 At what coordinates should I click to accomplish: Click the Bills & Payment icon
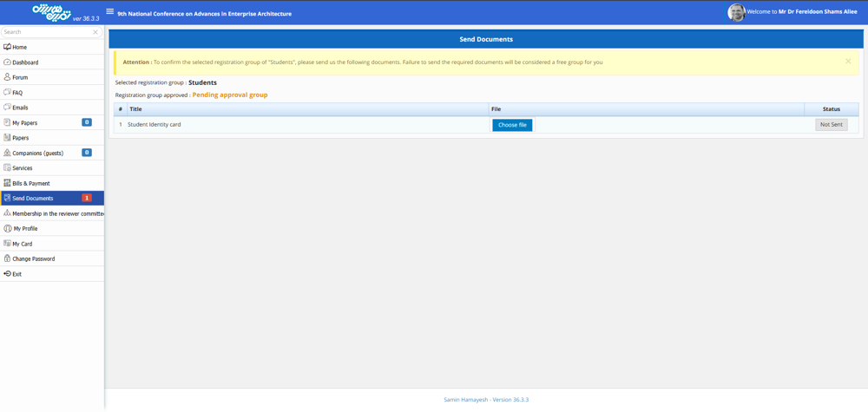point(7,183)
